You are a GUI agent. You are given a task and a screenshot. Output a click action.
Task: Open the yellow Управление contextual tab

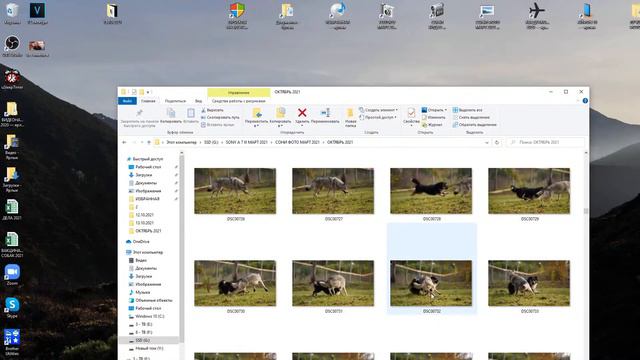[238, 93]
